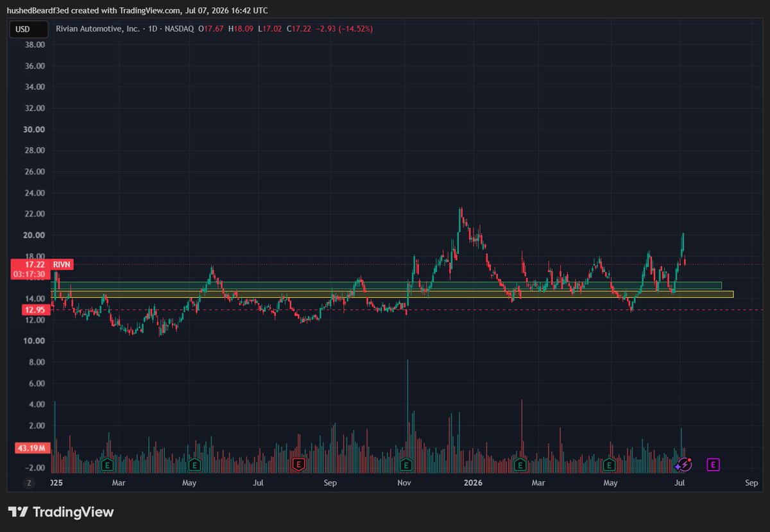
Task: Click the O17.67 open value in the header
Action: (x=210, y=29)
